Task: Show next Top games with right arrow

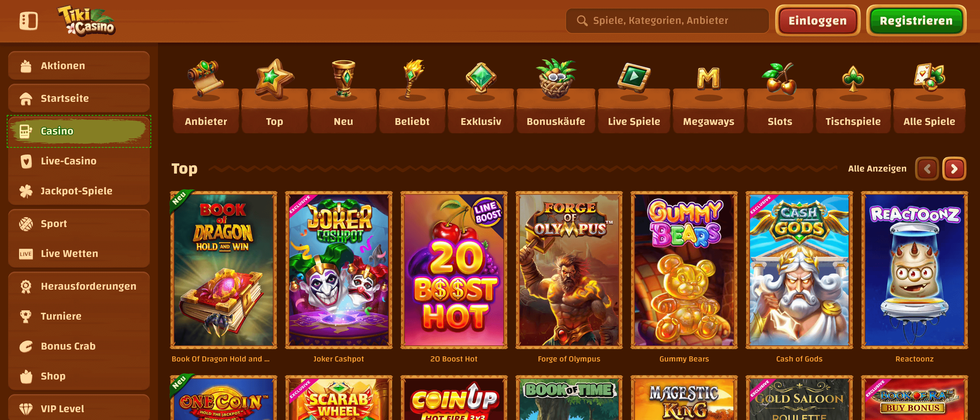Action: pos(954,168)
